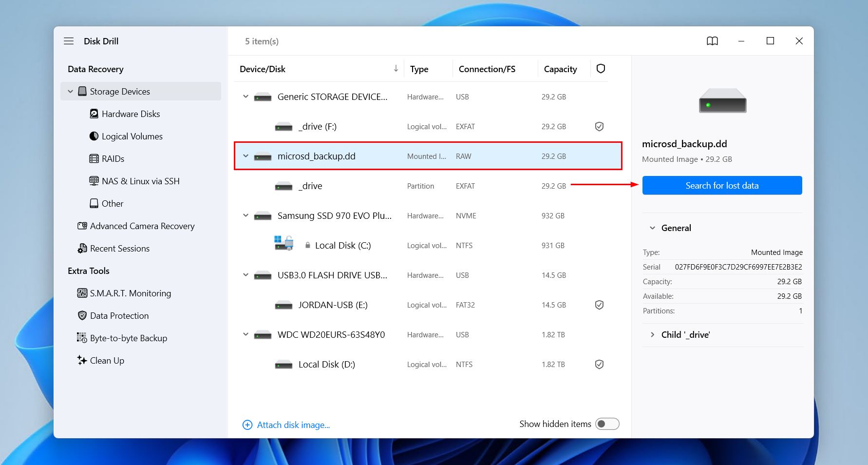The height and width of the screenshot is (465, 868).
Task: Toggle Show hidden items switch
Action: pyautogui.click(x=607, y=424)
